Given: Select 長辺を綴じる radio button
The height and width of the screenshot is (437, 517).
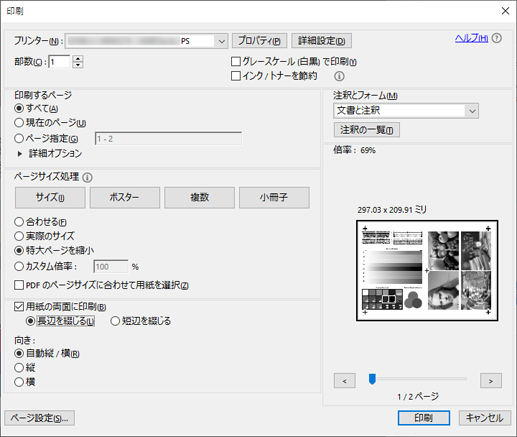Looking at the screenshot, I should pos(30,321).
